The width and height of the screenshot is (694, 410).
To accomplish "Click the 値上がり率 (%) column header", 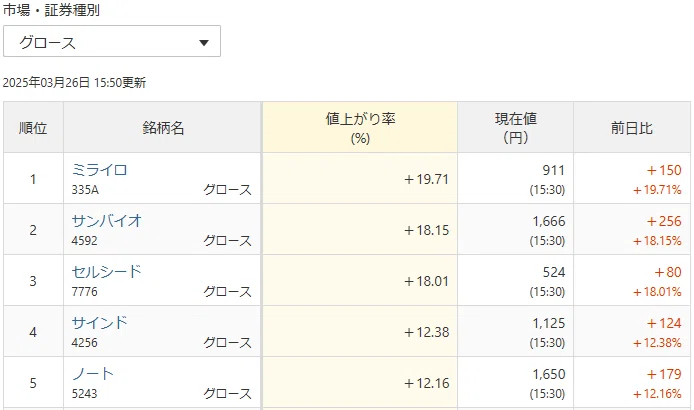I will [x=360, y=128].
